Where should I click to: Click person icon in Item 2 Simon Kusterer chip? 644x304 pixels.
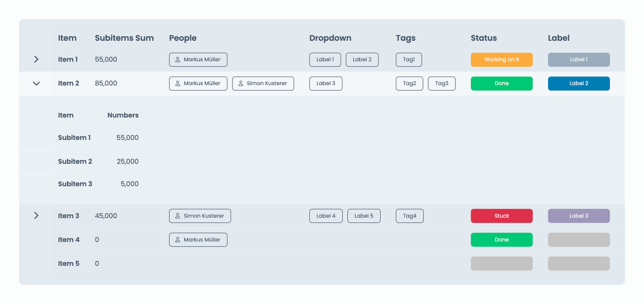241,84
